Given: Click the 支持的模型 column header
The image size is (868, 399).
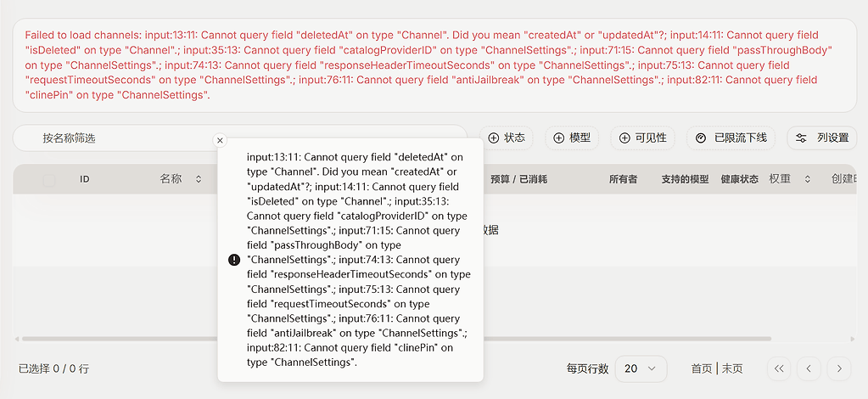Looking at the screenshot, I should [x=685, y=179].
